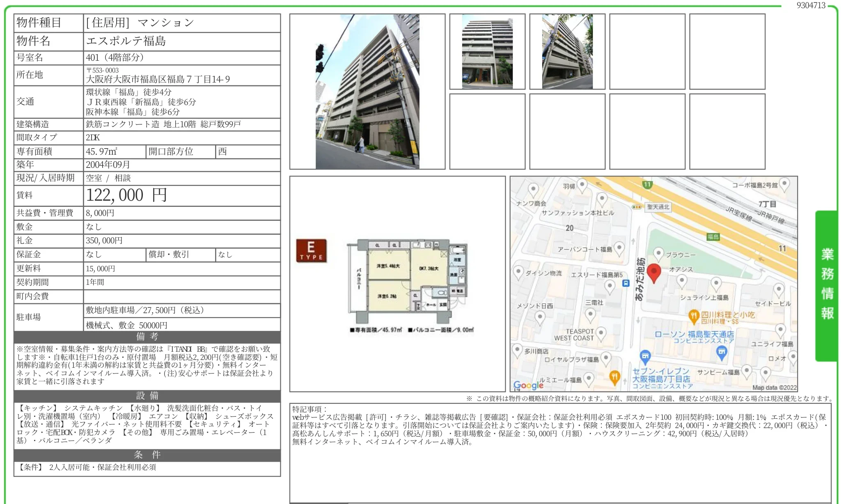Click the blue bus stop icon on map
Viewport: 844px width, 504px height.
point(626,283)
